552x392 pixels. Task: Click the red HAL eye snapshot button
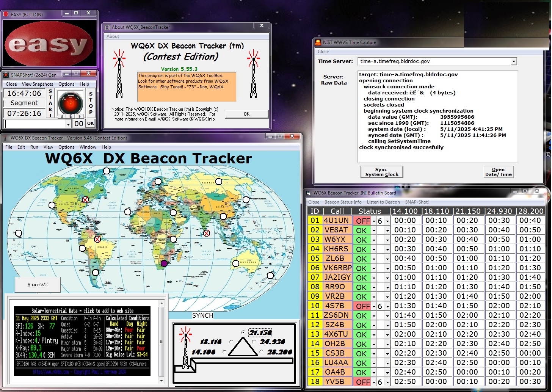71,102
